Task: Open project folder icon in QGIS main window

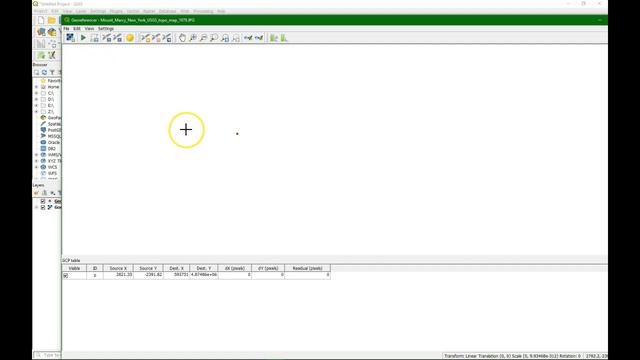Action: 52,20
